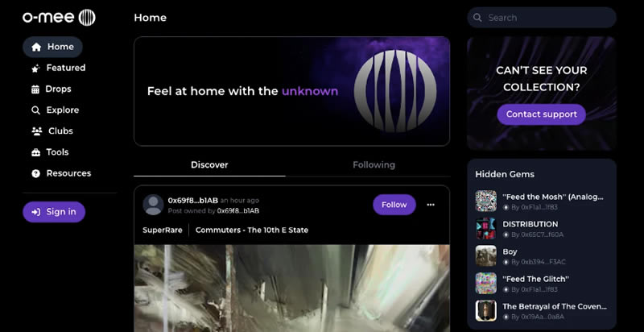The height and width of the screenshot is (332, 644).
Task: Open the DISTRIBUTION hidden gem thumbnail
Action: [x=485, y=228]
